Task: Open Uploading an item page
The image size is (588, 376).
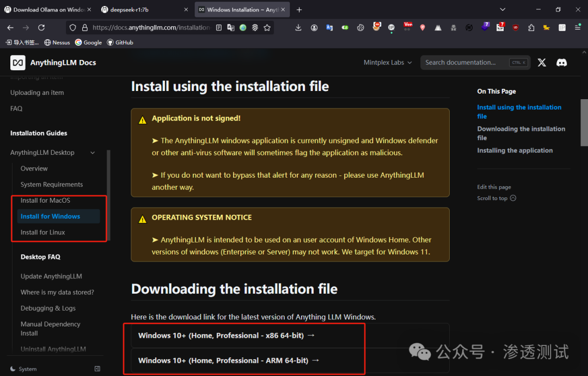Action: (37, 93)
